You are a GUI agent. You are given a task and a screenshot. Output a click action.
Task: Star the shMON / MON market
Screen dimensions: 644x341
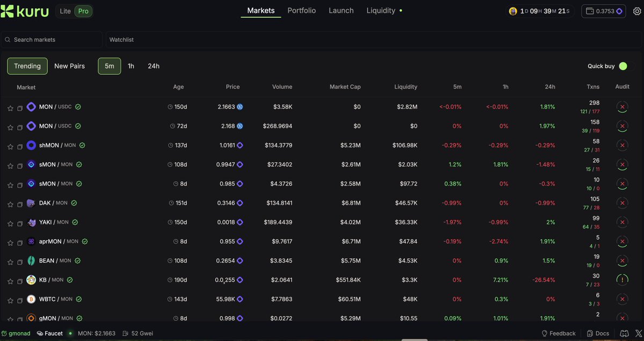[10, 147]
